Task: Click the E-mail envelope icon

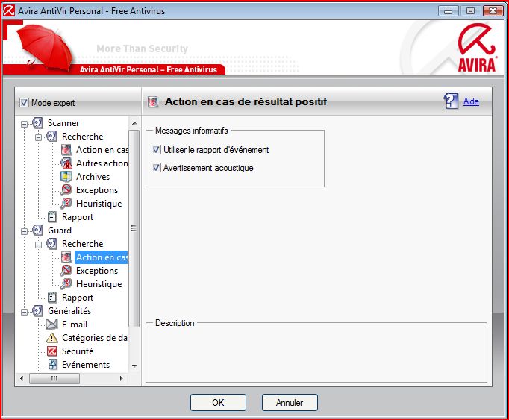Action: coord(52,325)
